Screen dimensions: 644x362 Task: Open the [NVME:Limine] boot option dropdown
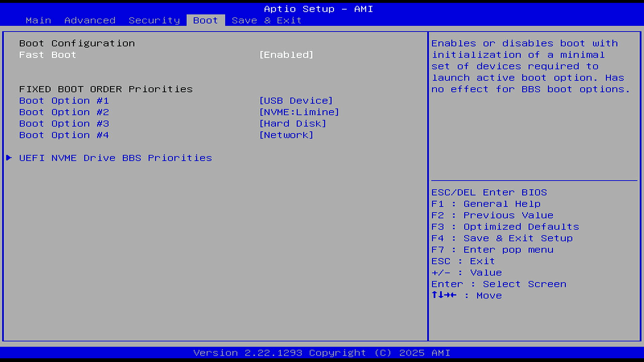click(x=299, y=112)
